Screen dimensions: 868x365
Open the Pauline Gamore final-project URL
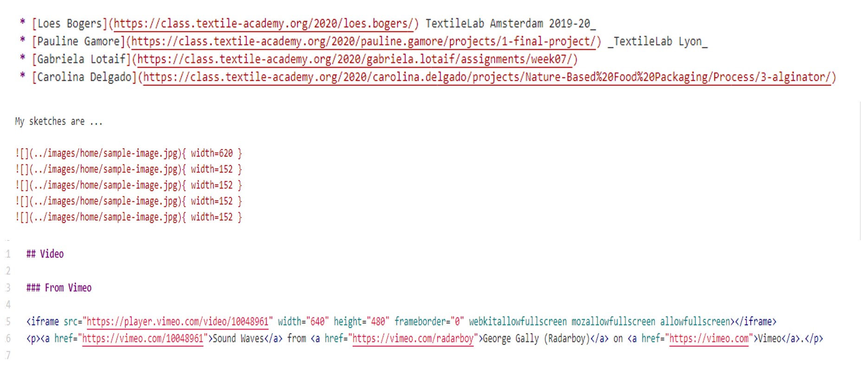click(x=363, y=41)
